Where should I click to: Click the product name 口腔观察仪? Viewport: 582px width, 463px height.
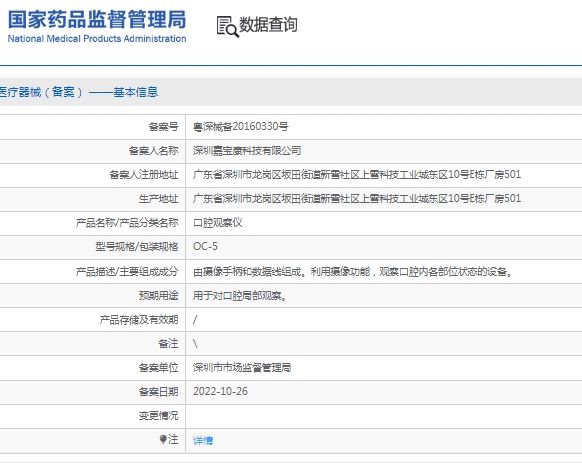[218, 222]
